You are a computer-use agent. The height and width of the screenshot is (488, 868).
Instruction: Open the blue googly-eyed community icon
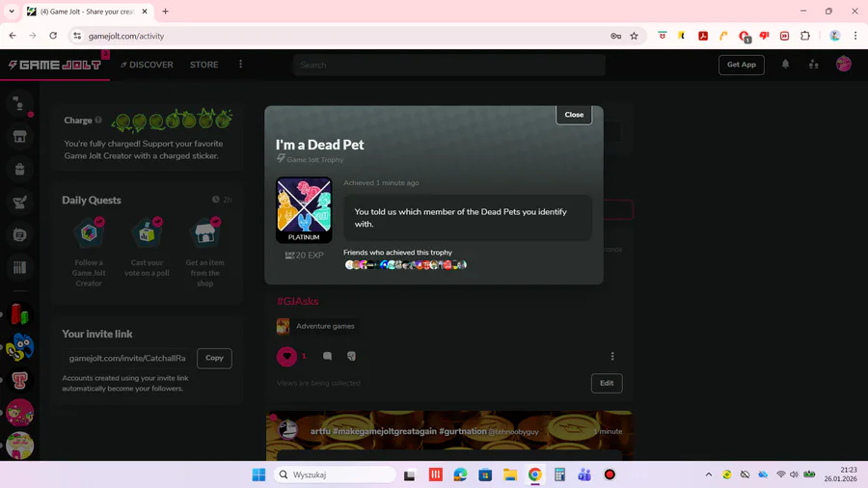pos(20,347)
